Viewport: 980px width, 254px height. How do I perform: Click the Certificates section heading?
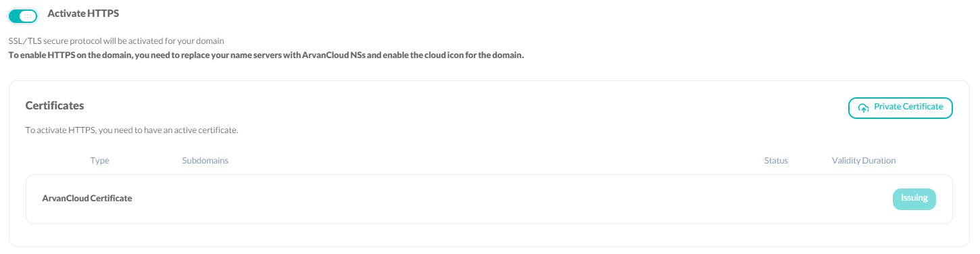tap(55, 105)
